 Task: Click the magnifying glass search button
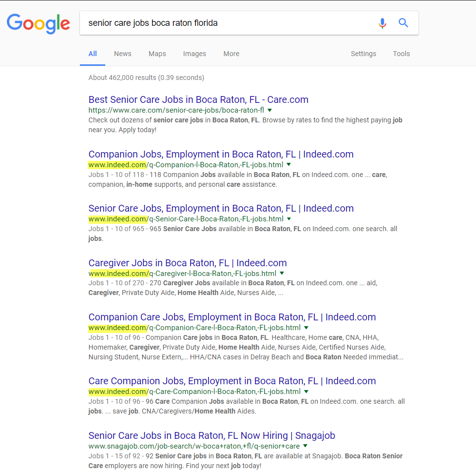click(x=403, y=23)
